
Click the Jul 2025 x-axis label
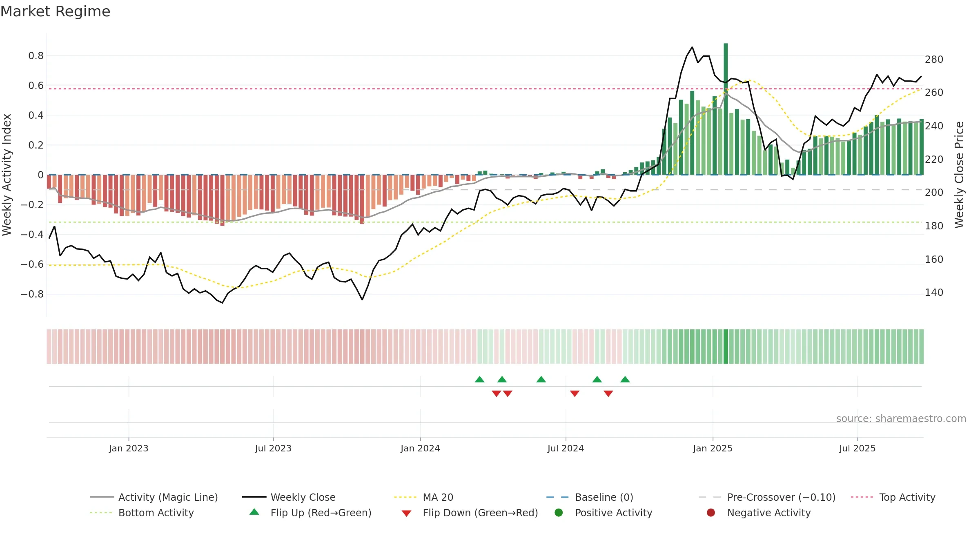857,448
